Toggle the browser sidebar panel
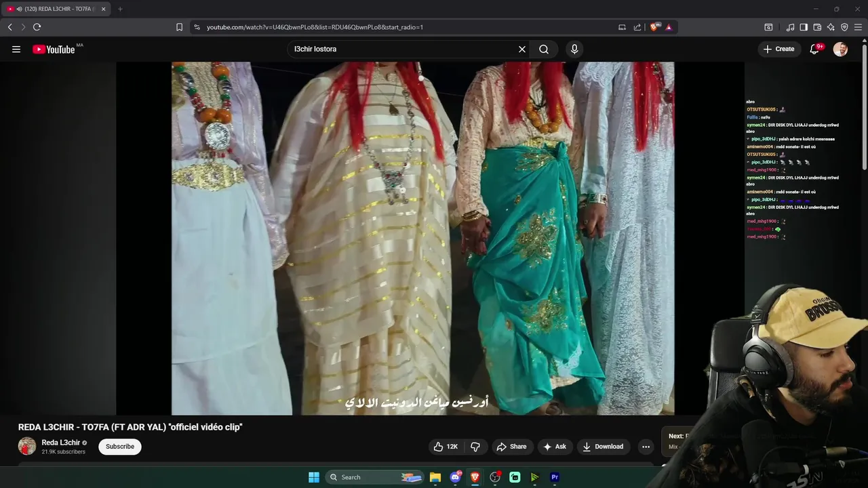Viewport: 868px width, 488px height. coord(804,27)
